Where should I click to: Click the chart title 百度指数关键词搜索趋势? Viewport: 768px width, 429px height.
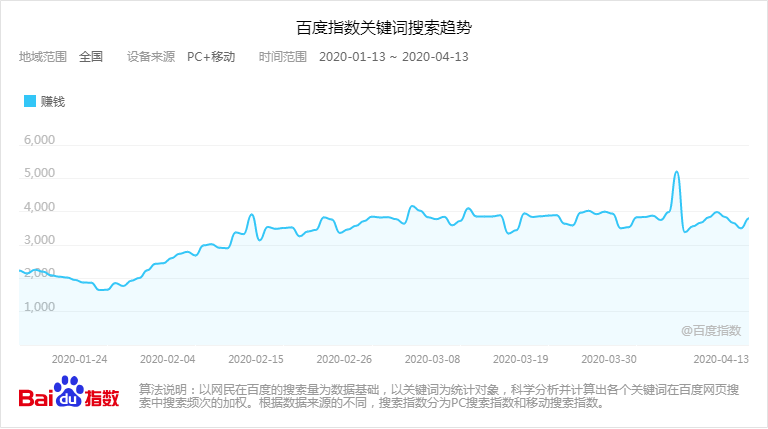click(x=384, y=26)
